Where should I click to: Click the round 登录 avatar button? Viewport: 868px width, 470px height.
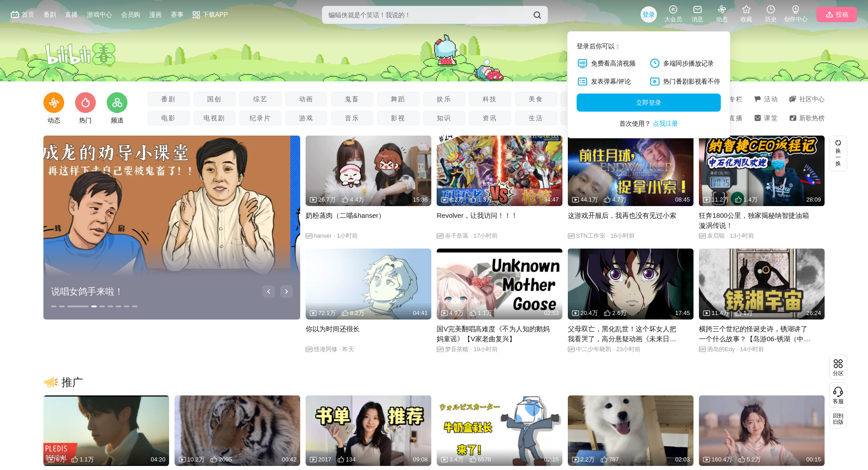(x=649, y=14)
